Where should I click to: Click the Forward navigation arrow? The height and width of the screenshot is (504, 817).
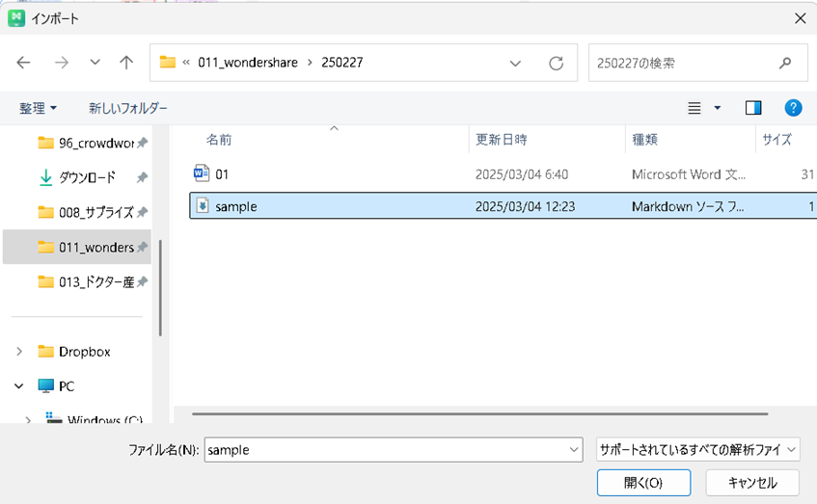[62, 63]
